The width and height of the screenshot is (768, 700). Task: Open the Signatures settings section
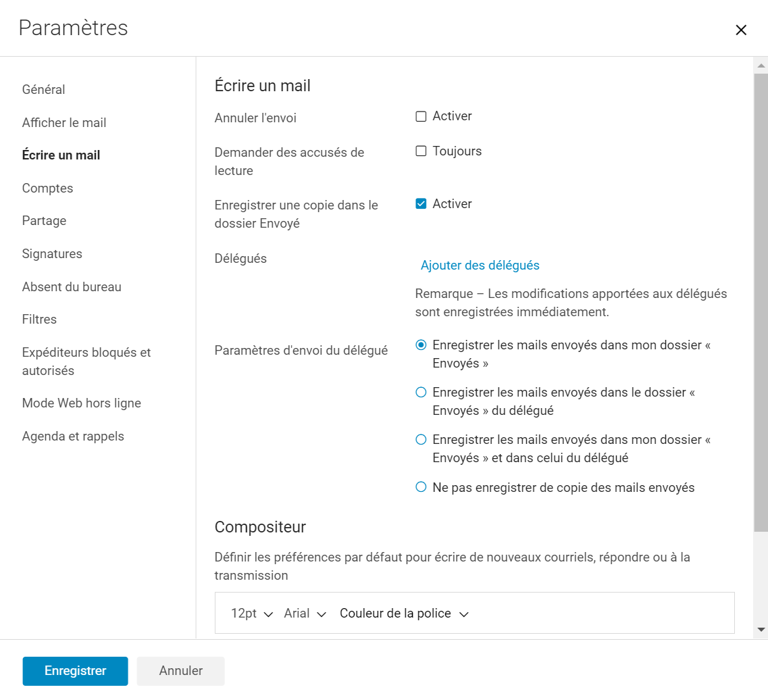[x=52, y=254]
